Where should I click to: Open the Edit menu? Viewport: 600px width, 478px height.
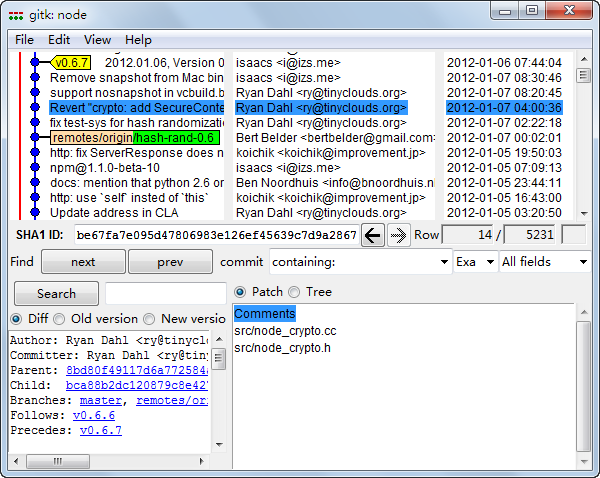[x=59, y=40]
